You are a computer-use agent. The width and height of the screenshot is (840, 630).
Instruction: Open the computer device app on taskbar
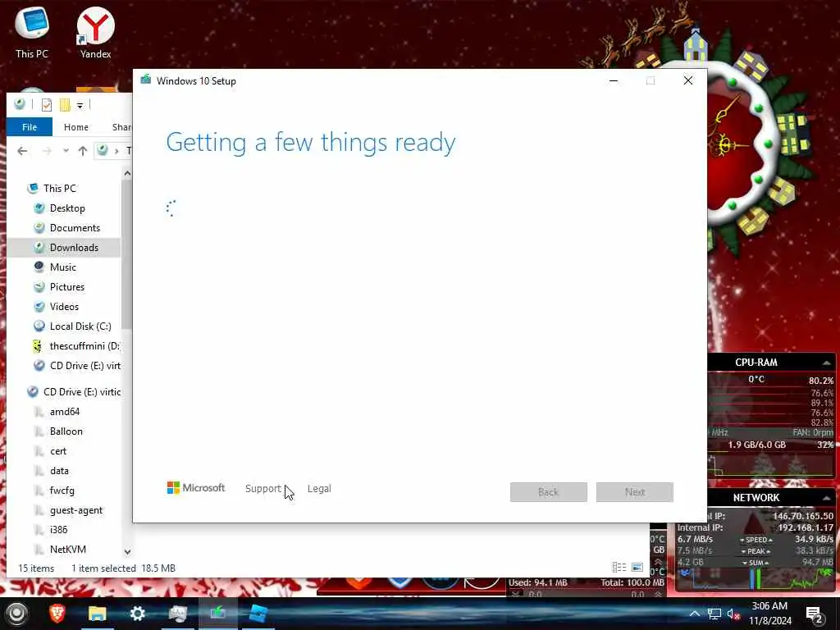177,613
